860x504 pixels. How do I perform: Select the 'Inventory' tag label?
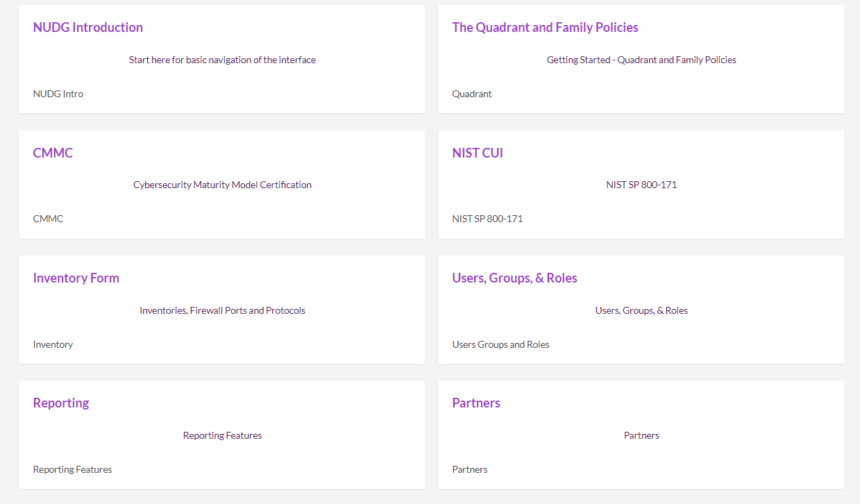point(53,344)
